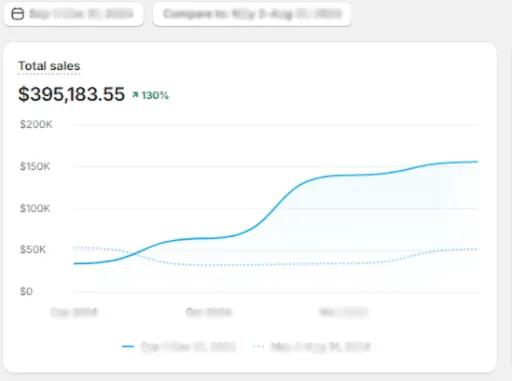The height and width of the screenshot is (381, 512).
Task: Select the $395,183.55 total value
Action: (x=71, y=94)
